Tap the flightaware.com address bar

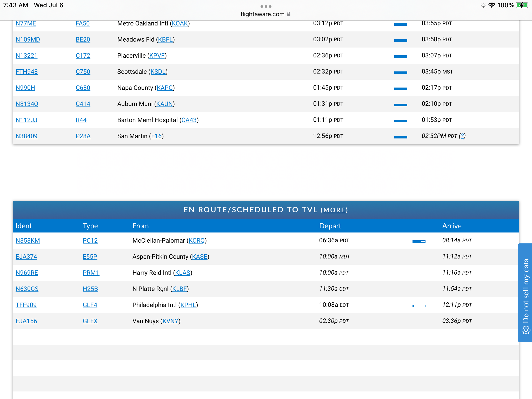click(262, 14)
